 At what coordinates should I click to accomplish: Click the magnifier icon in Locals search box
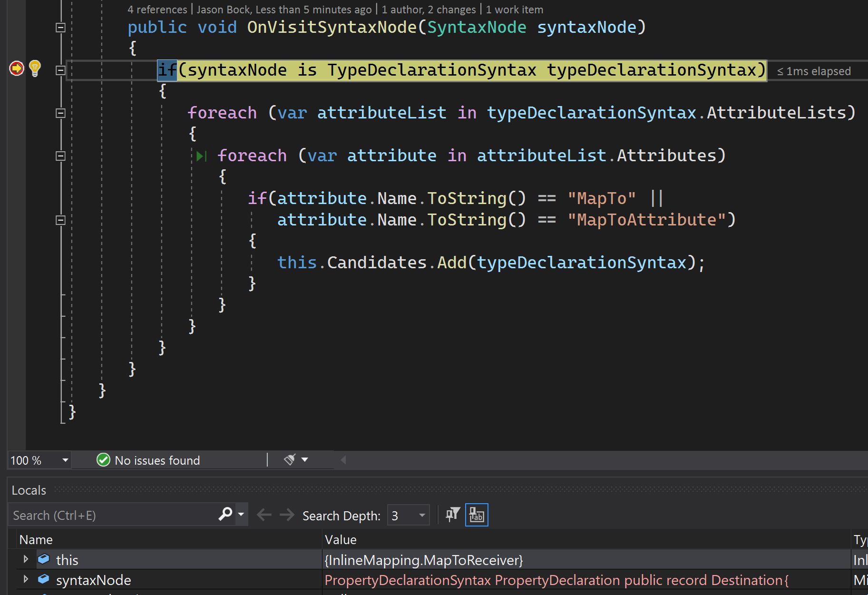click(224, 514)
